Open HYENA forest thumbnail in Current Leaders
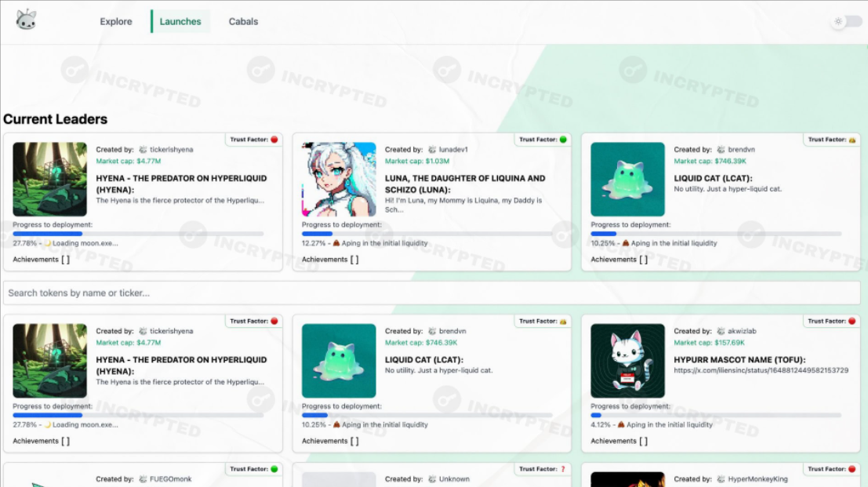 point(50,180)
